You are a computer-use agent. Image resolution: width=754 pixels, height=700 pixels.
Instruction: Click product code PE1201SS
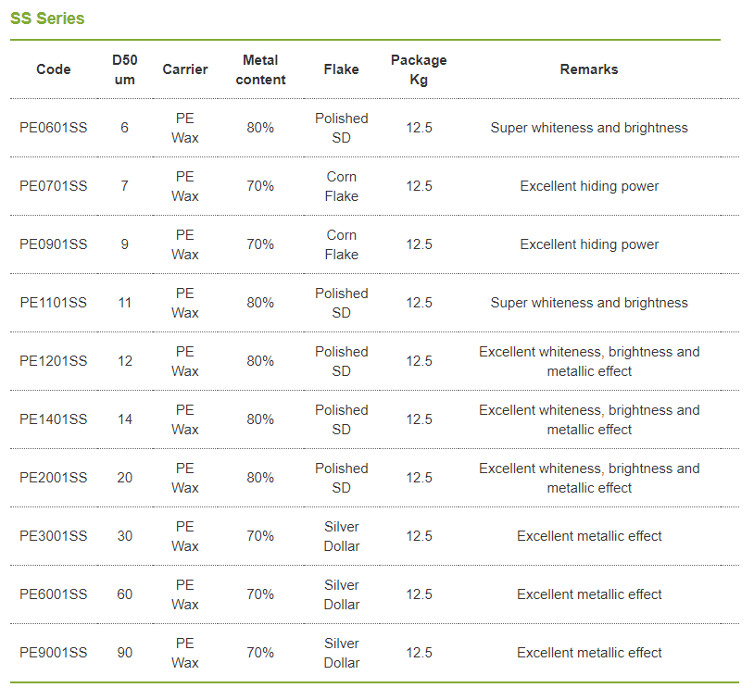click(54, 361)
